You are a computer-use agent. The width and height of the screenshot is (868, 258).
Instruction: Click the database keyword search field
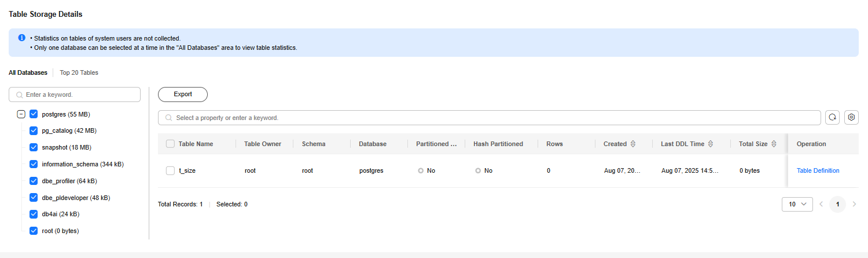coord(75,95)
